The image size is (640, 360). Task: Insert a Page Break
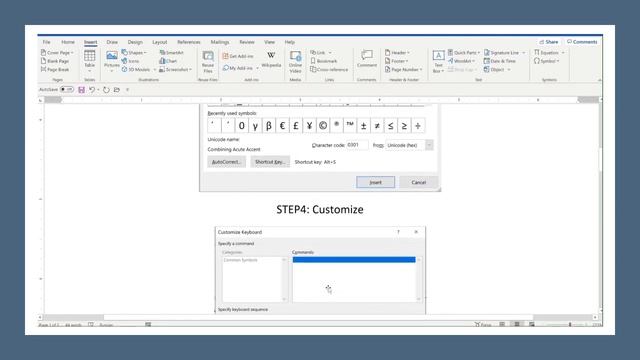[55, 69]
